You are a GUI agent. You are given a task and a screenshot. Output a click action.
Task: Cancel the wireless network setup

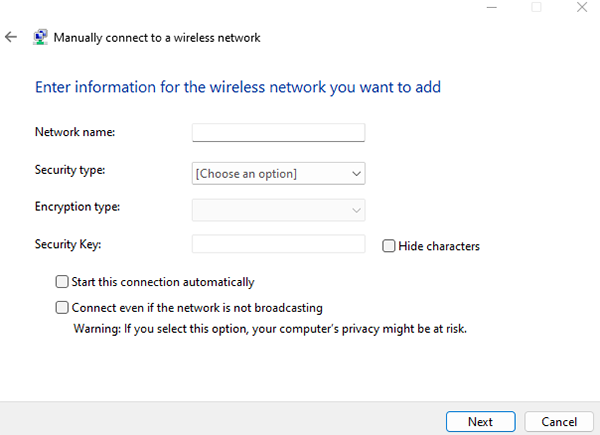552,421
